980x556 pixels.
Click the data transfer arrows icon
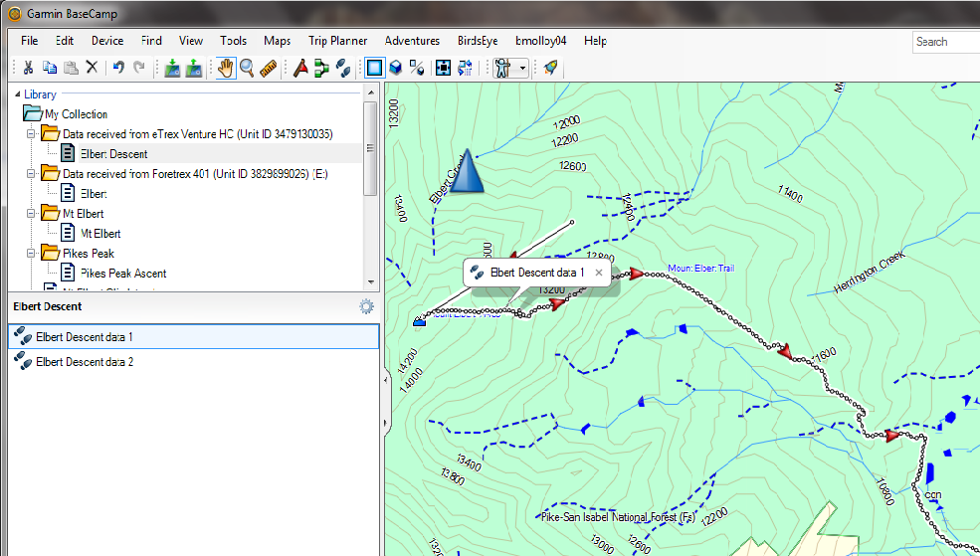(465, 68)
